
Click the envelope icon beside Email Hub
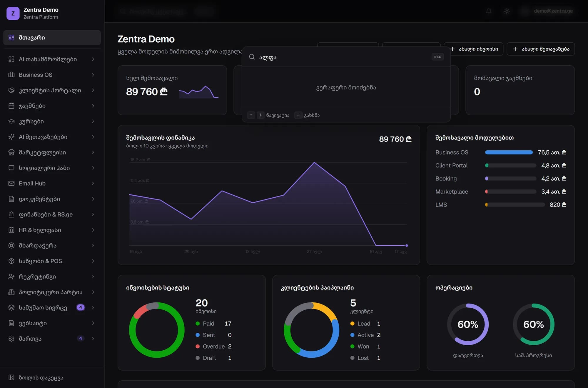11,184
